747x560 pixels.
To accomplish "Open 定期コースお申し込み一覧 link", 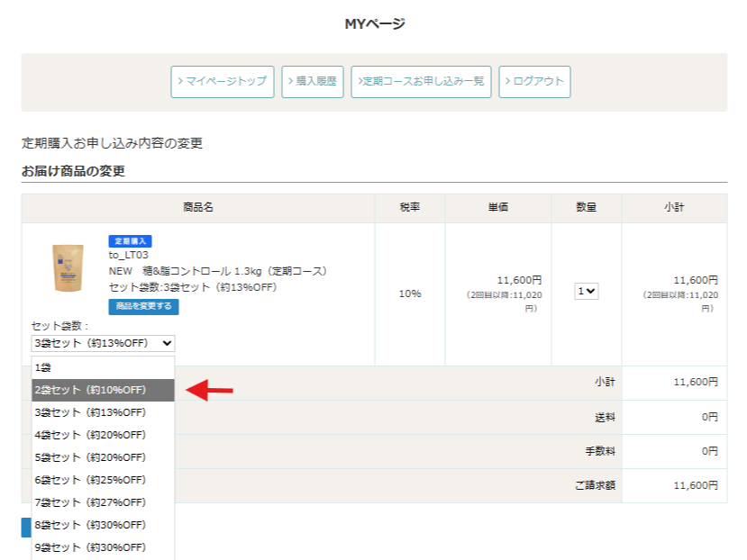I will pyautogui.click(x=421, y=81).
